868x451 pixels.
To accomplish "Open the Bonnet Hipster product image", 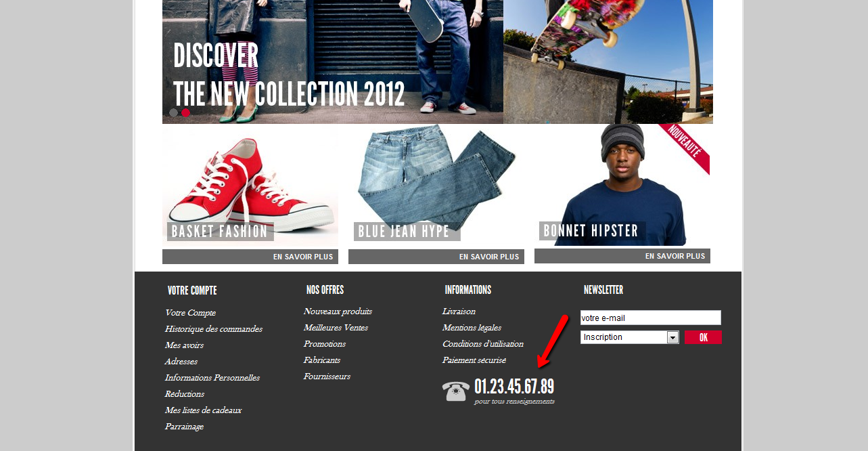I will click(622, 185).
